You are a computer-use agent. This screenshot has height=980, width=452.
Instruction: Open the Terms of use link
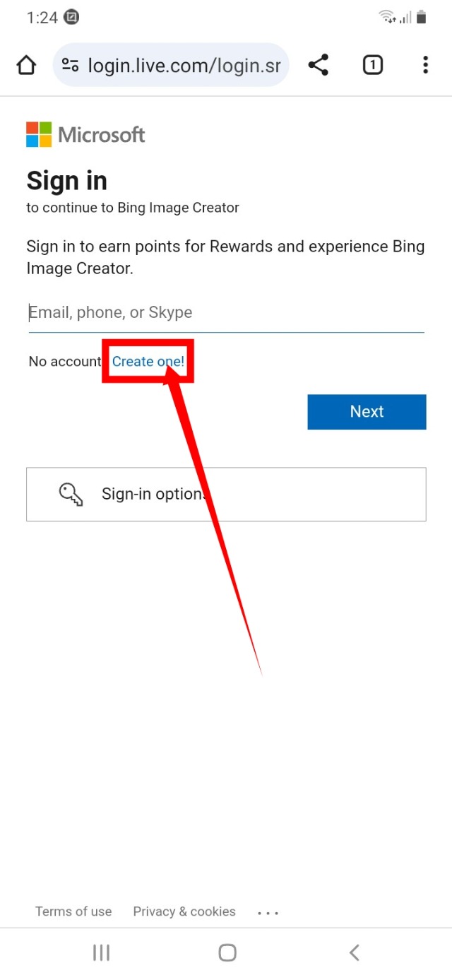coord(73,911)
